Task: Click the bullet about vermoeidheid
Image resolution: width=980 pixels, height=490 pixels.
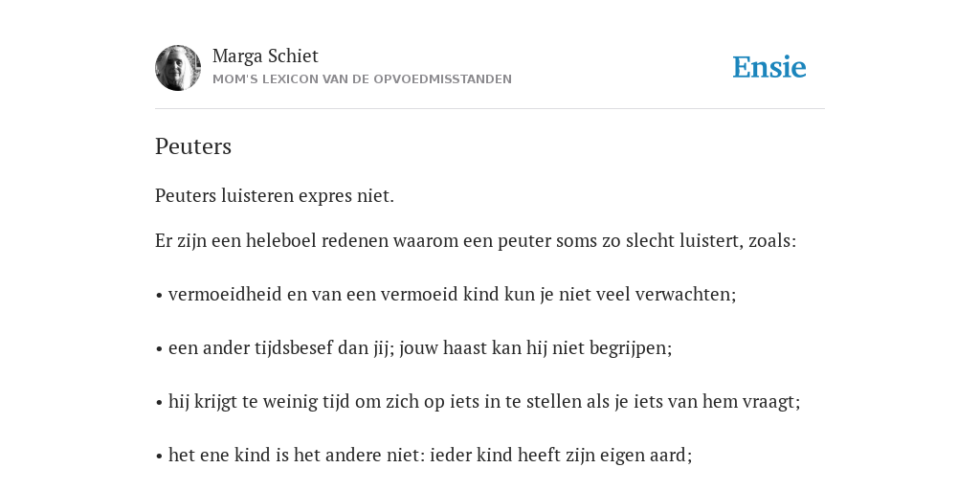Action: [446, 294]
